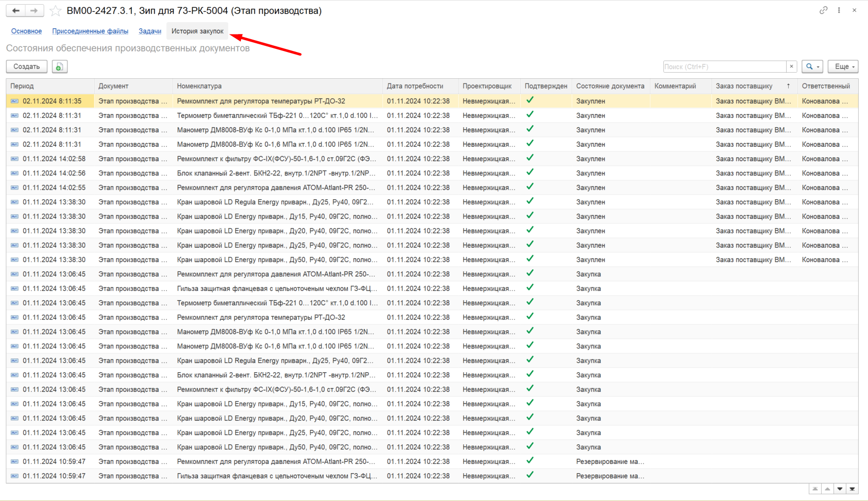Click Подтвержден checkmark in 01.11.2024 14:02:55 row
868x501 pixels.
[530, 187]
